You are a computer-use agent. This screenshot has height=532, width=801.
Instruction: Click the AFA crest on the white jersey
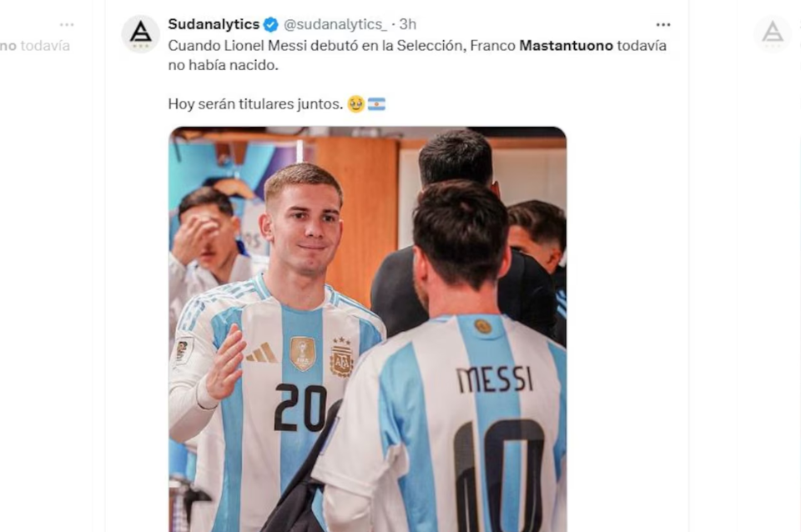(341, 357)
